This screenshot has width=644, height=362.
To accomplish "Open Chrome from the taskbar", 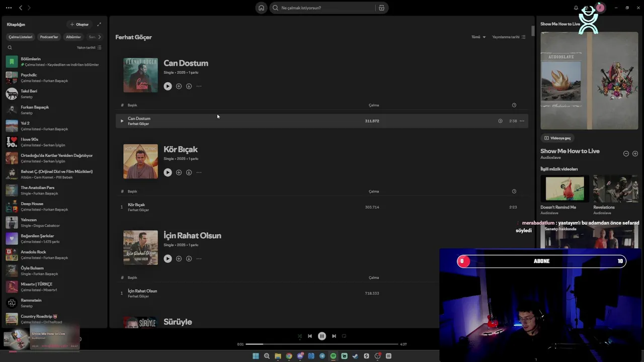I will pyautogui.click(x=289, y=356).
